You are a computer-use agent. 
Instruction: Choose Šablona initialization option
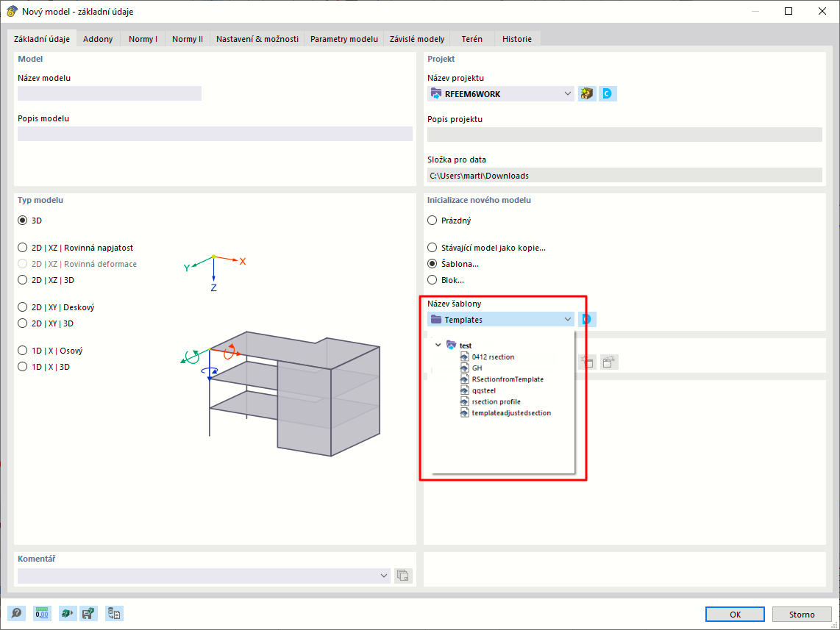(x=433, y=264)
